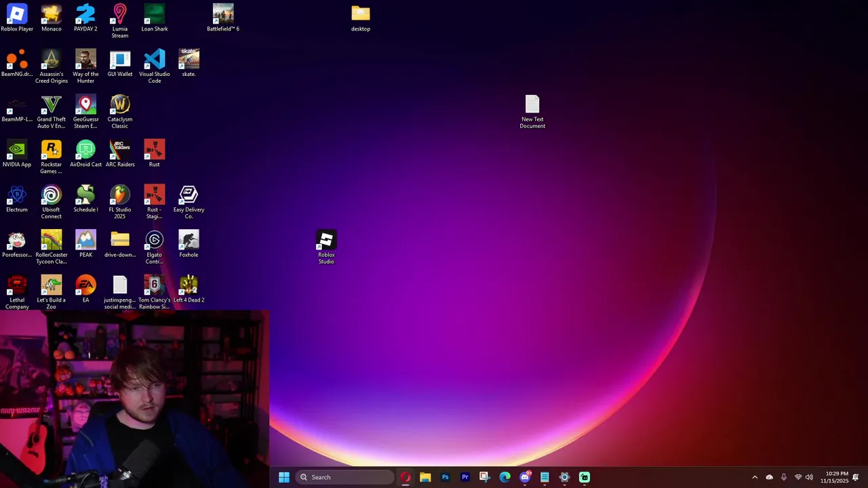Launch Photoshop from the taskbar
Viewport: 868px width, 488px height.
445,477
